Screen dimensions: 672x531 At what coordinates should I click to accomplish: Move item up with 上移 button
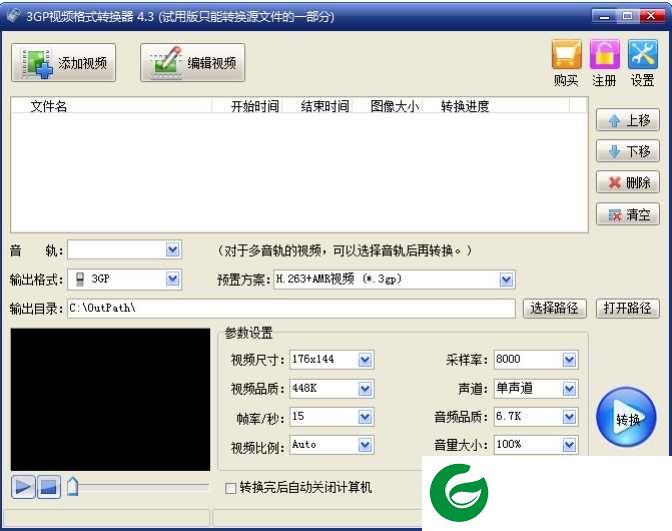click(x=628, y=120)
